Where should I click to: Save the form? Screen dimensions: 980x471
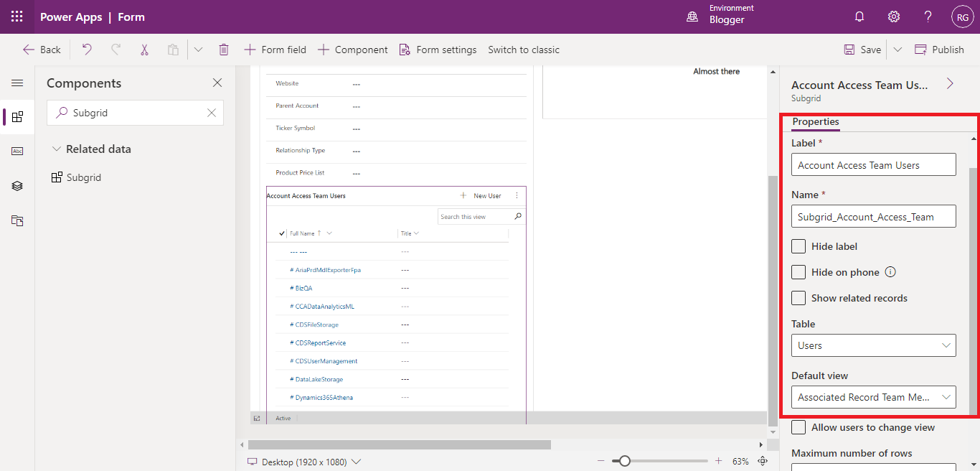pyautogui.click(x=862, y=50)
